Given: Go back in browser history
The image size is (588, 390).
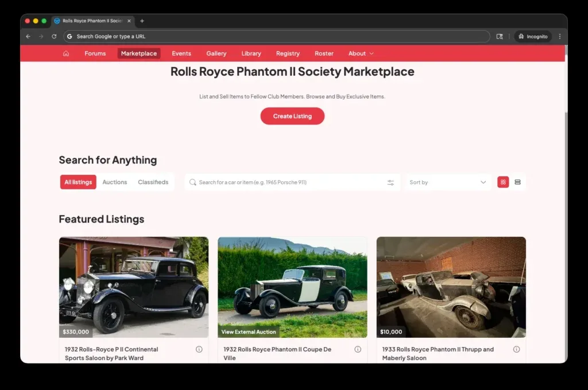Looking at the screenshot, I should click(x=28, y=36).
